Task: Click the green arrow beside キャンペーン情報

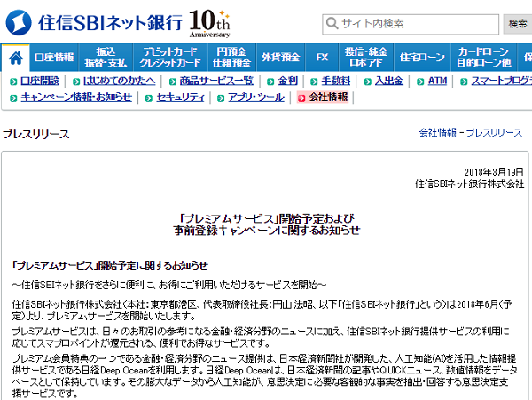Action: pyautogui.click(x=13, y=98)
